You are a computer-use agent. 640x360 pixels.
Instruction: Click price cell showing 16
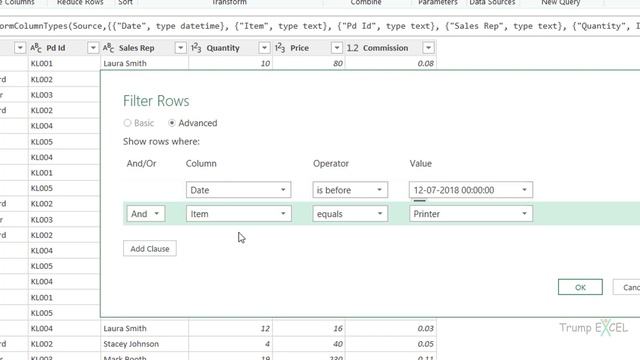point(309,329)
